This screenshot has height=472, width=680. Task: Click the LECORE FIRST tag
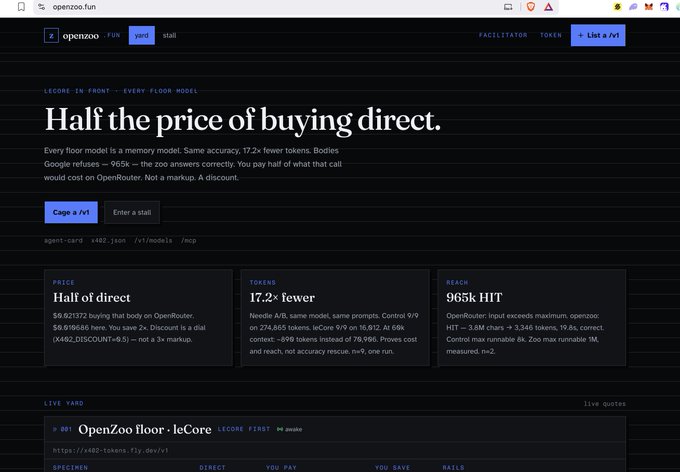coord(244,429)
